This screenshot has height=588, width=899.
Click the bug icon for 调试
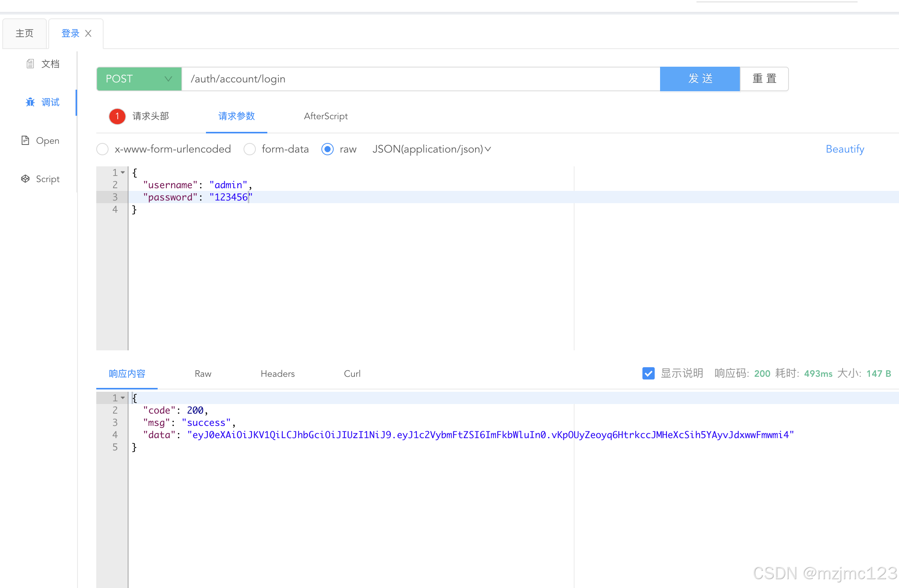coord(30,102)
